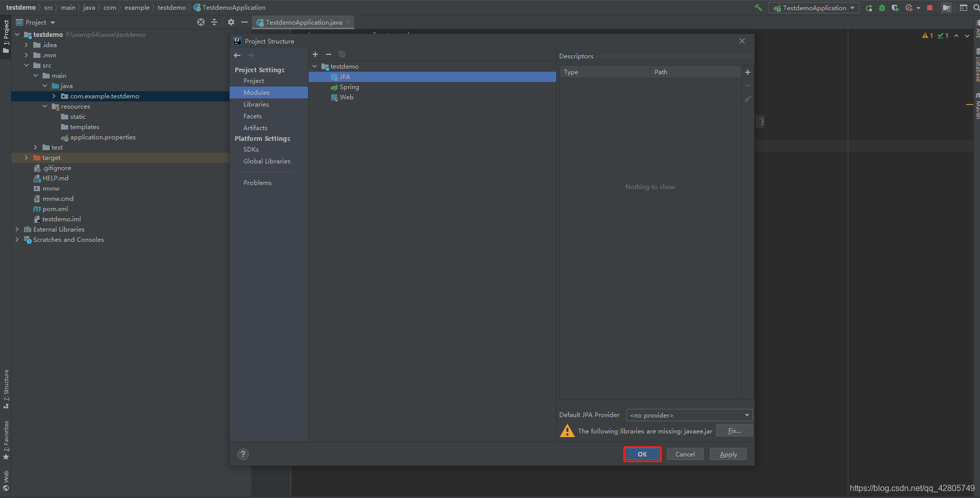Add a facet with the plus icon above module tree

315,54
